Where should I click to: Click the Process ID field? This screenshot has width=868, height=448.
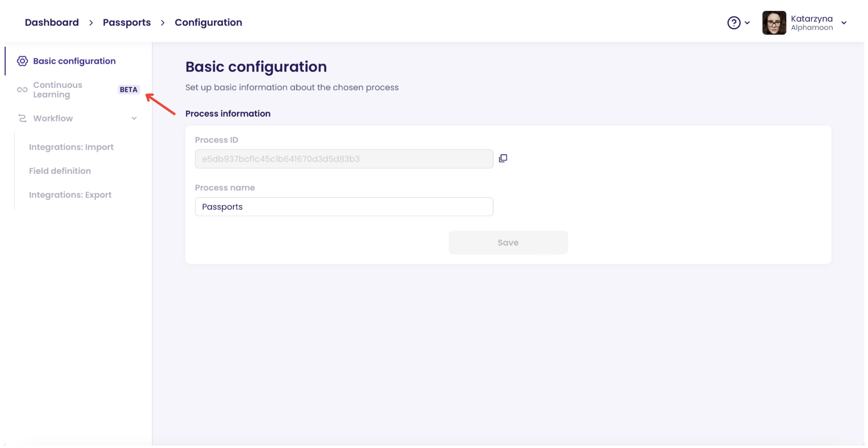(344, 159)
